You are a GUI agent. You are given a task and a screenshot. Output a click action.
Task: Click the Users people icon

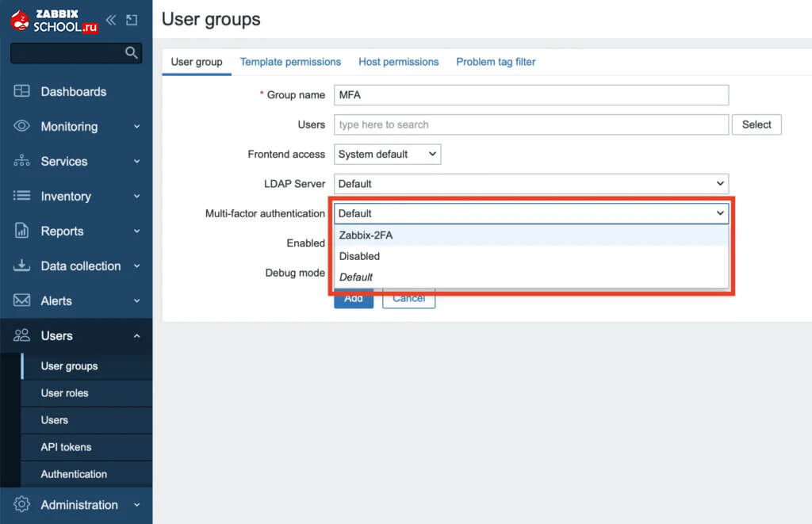pos(21,335)
